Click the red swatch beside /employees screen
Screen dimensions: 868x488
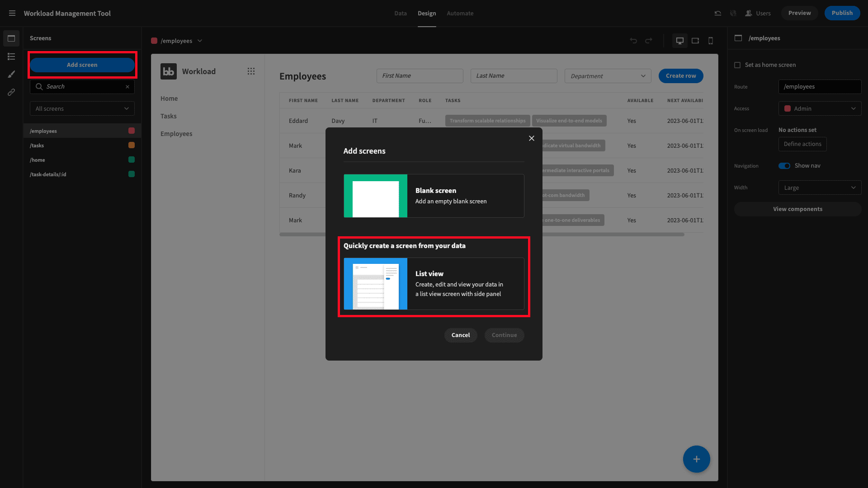(x=132, y=131)
